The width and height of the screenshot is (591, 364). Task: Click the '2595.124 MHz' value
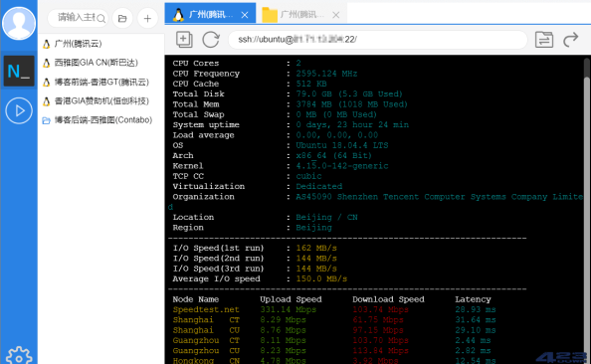coord(326,74)
